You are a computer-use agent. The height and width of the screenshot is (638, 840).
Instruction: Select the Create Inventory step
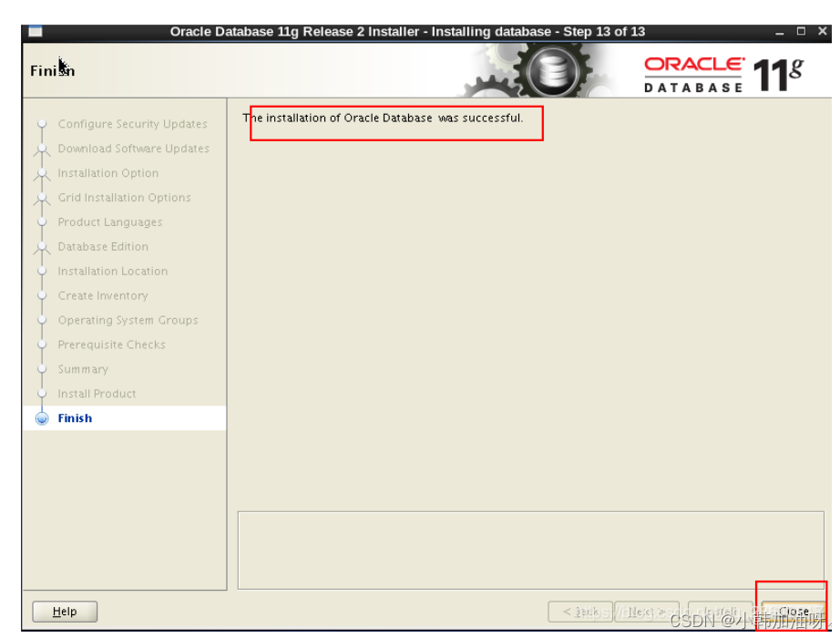point(103,295)
